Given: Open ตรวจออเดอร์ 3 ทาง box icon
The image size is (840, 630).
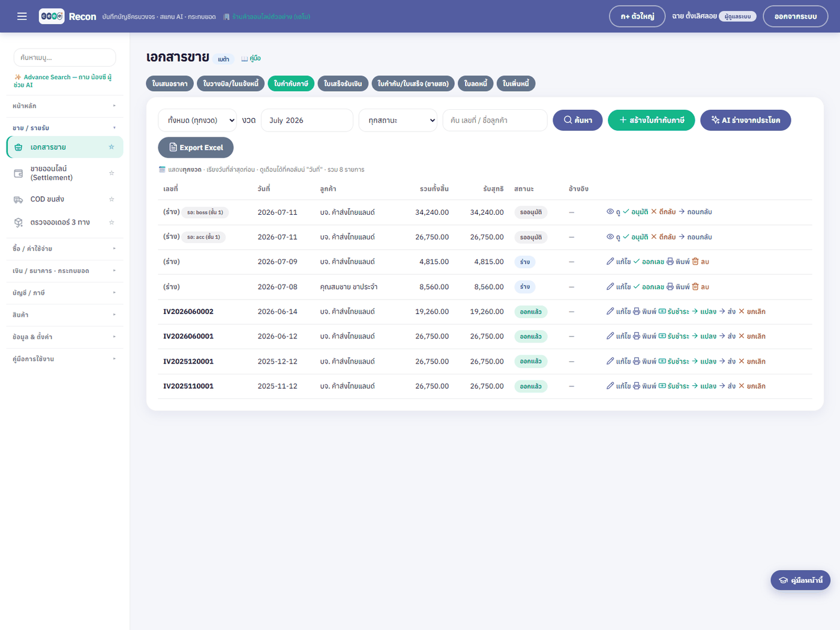Looking at the screenshot, I should coord(19,223).
